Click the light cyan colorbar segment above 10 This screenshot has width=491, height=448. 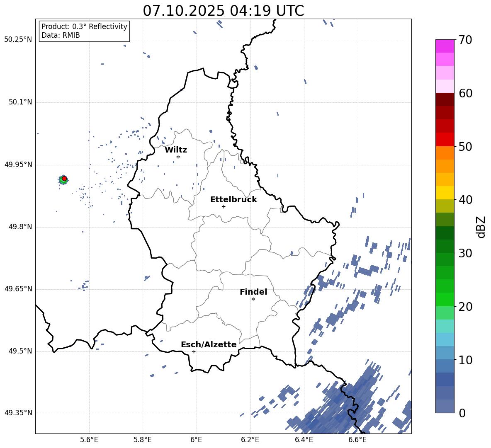[445, 339]
